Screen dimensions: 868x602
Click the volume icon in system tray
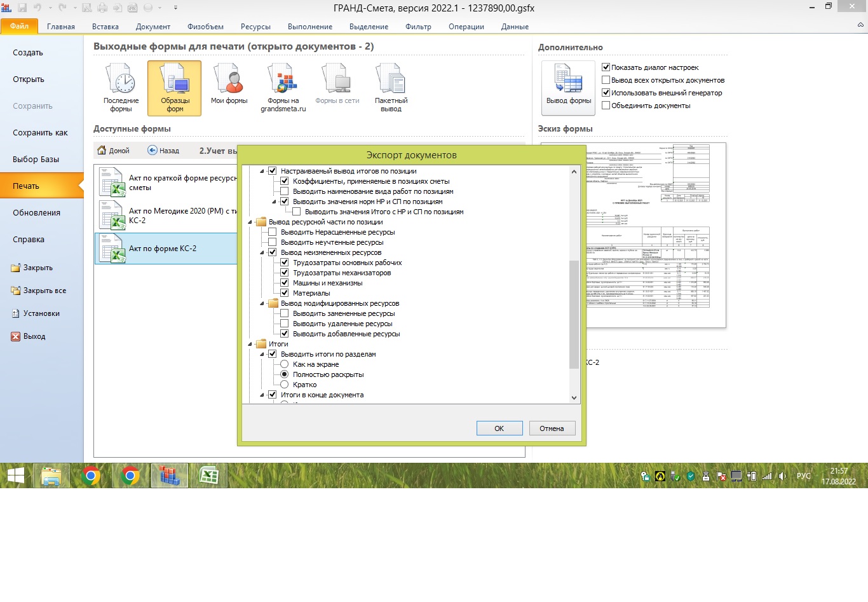[x=782, y=476]
